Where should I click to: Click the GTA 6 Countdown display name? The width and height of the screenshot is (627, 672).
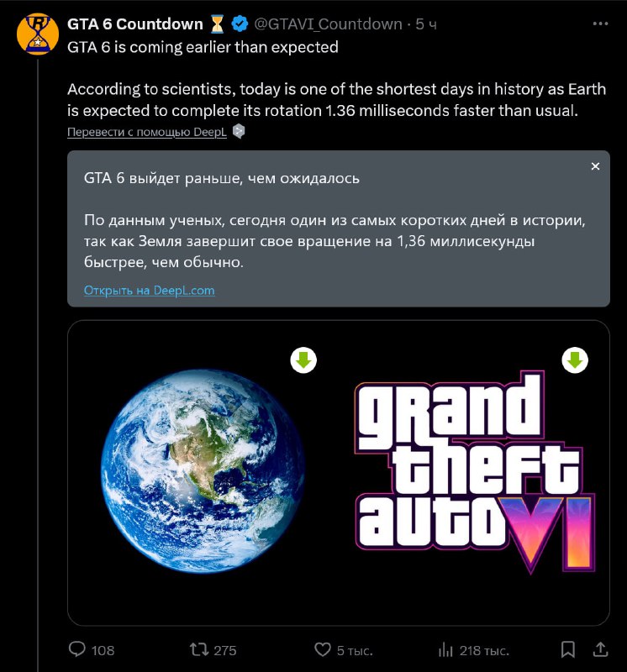click(135, 24)
